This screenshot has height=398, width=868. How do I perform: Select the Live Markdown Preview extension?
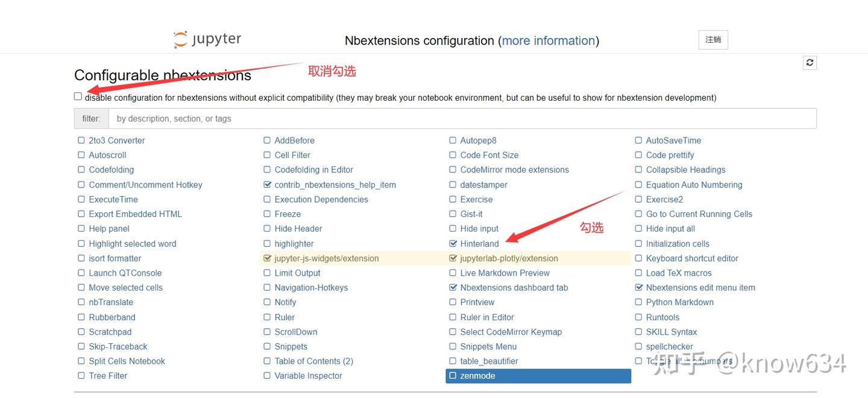tap(505, 273)
